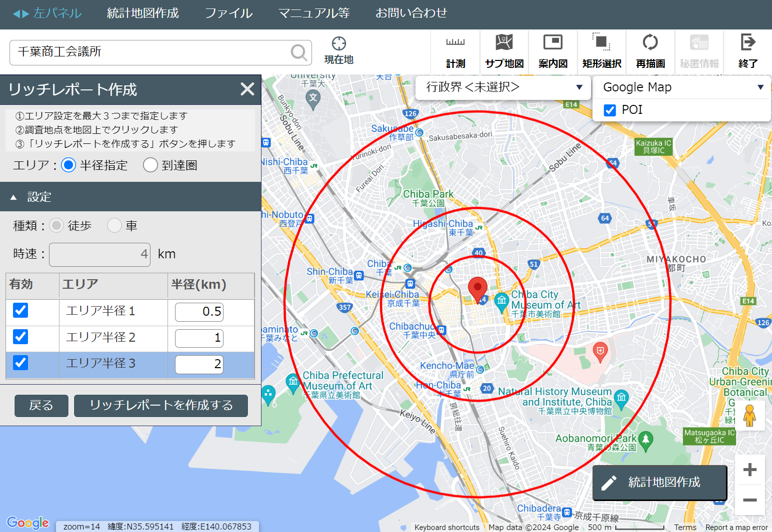Click the Google logo

[x=28, y=523]
